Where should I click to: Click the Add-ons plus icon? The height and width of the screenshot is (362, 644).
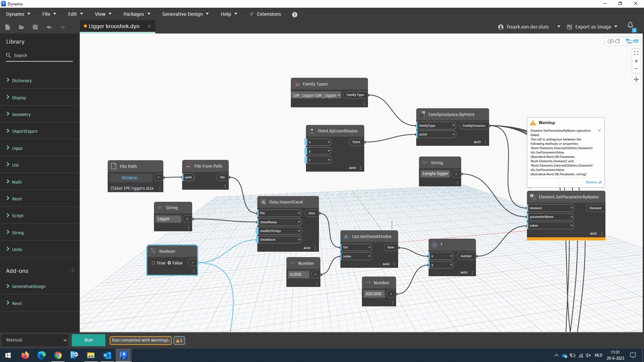(x=72, y=270)
